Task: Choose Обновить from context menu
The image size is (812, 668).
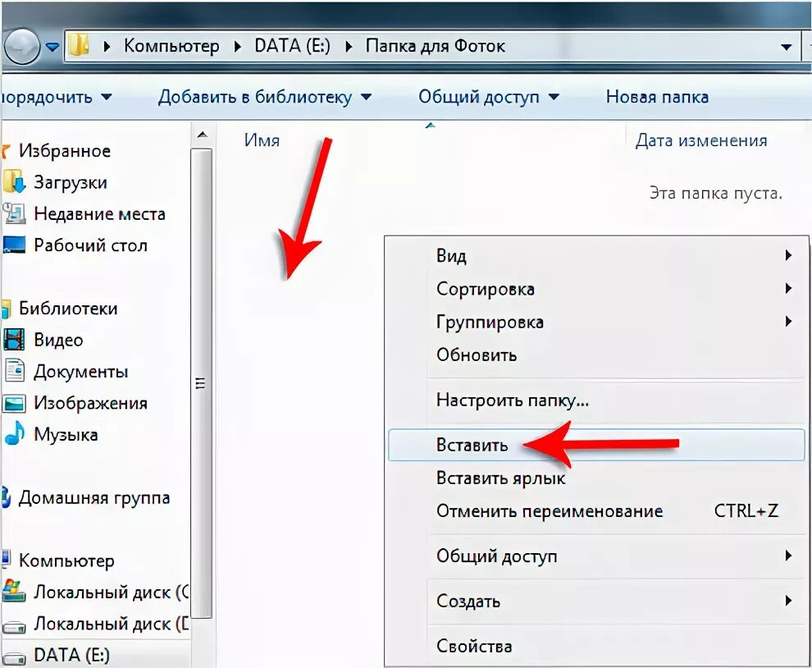Action: click(596, 355)
